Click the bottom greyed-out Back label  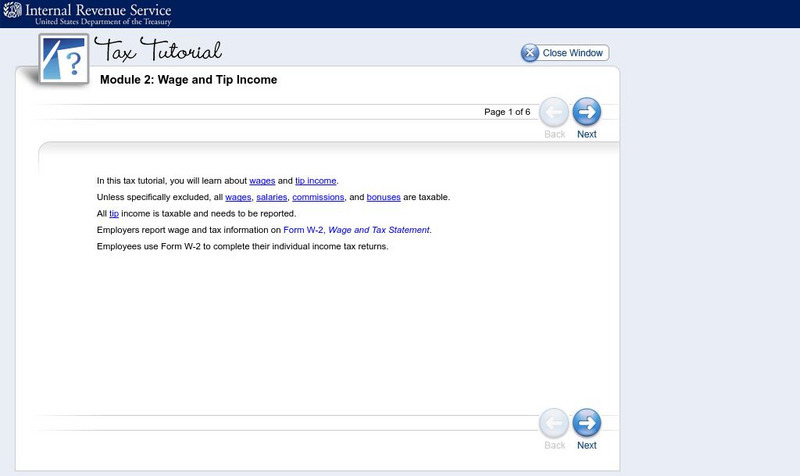[555, 445]
